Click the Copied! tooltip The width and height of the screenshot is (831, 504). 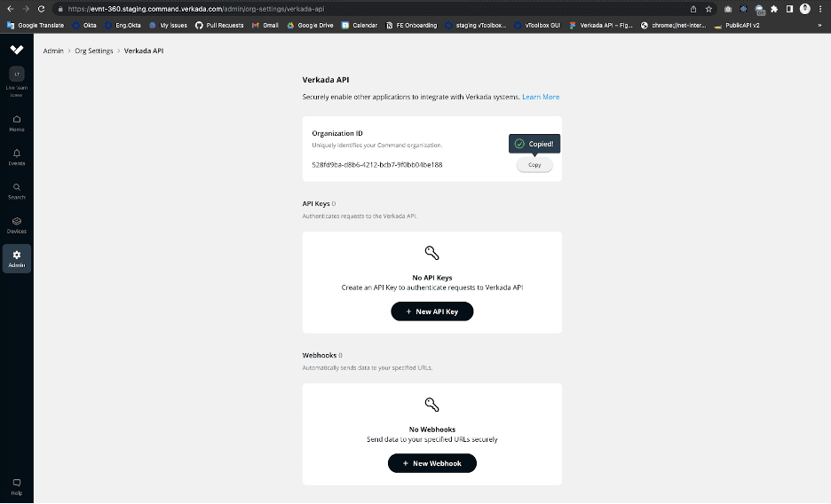[534, 144]
